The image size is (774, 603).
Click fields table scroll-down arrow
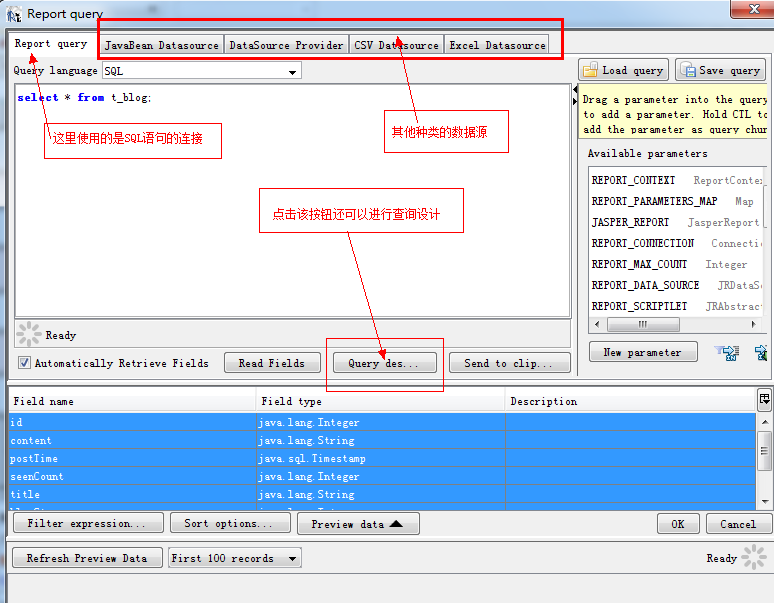[765, 501]
